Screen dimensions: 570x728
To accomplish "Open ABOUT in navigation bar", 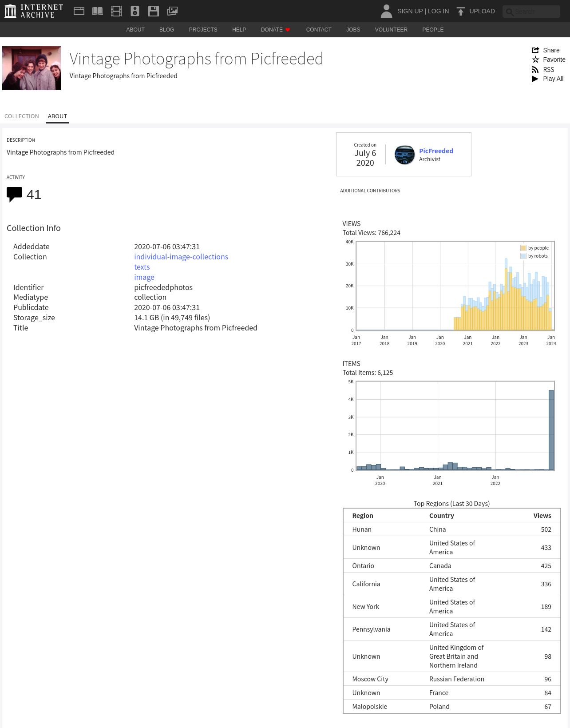I will click(135, 30).
